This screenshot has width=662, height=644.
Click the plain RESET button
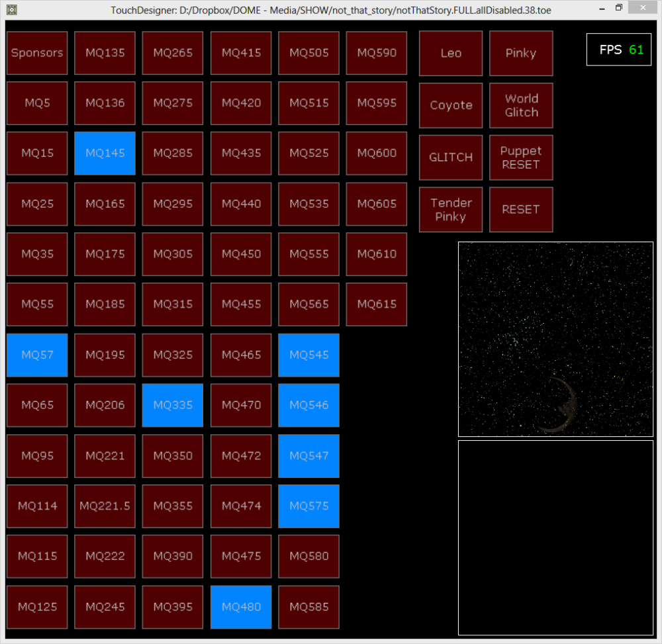click(x=521, y=209)
